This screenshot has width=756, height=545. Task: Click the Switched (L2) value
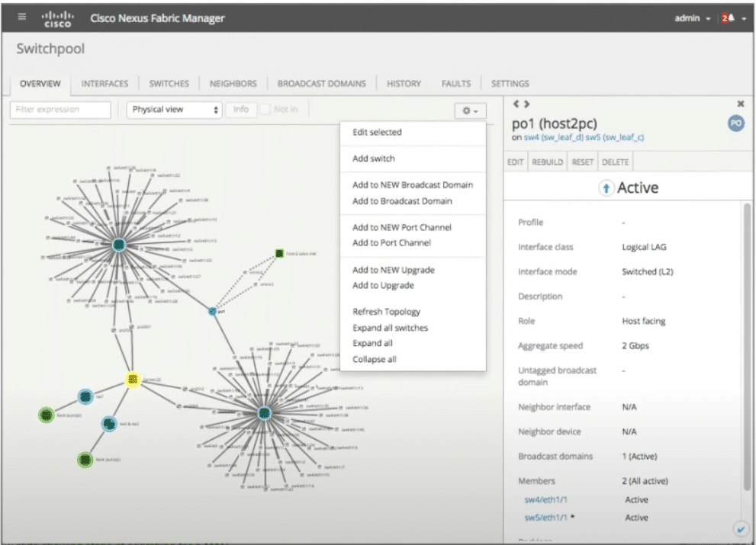point(648,272)
